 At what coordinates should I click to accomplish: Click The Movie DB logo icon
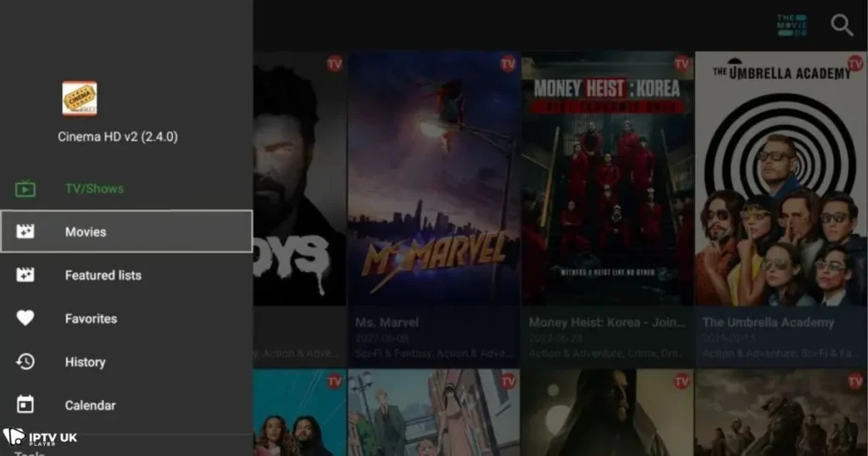(x=792, y=25)
